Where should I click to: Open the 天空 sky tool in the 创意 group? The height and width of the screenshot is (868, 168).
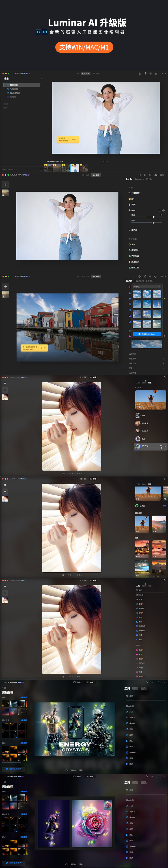(x=139, y=654)
